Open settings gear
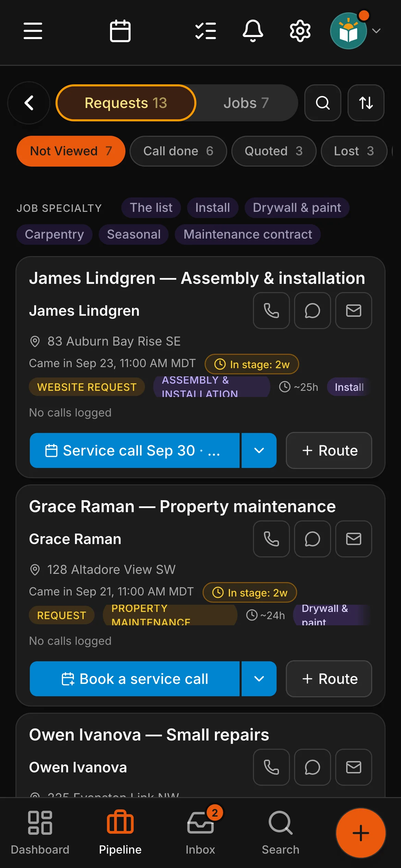The width and height of the screenshot is (401, 868). (300, 31)
